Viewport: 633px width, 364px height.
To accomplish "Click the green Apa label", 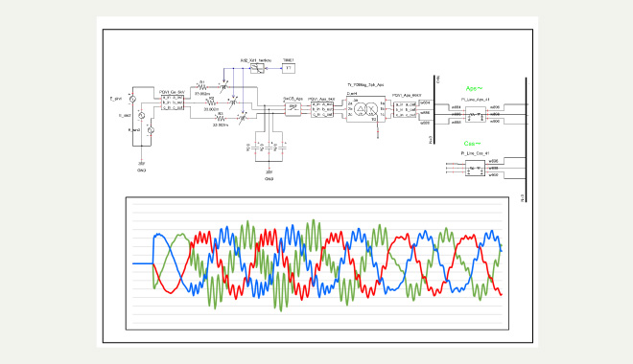I will [474, 89].
